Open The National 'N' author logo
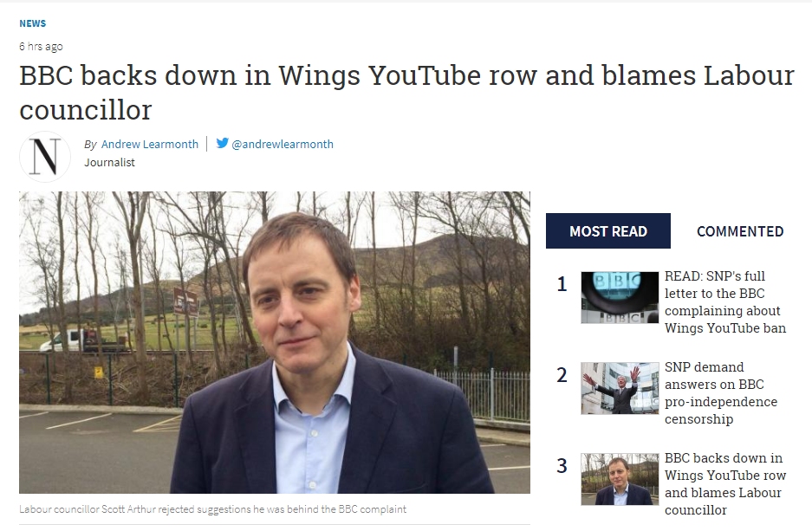Image resolution: width=812 pixels, height=531 pixels. point(44,156)
